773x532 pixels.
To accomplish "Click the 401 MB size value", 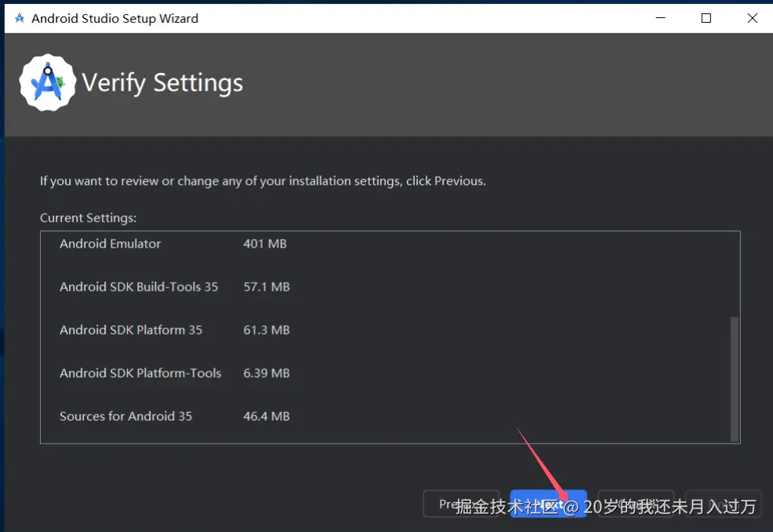I will coord(265,244).
